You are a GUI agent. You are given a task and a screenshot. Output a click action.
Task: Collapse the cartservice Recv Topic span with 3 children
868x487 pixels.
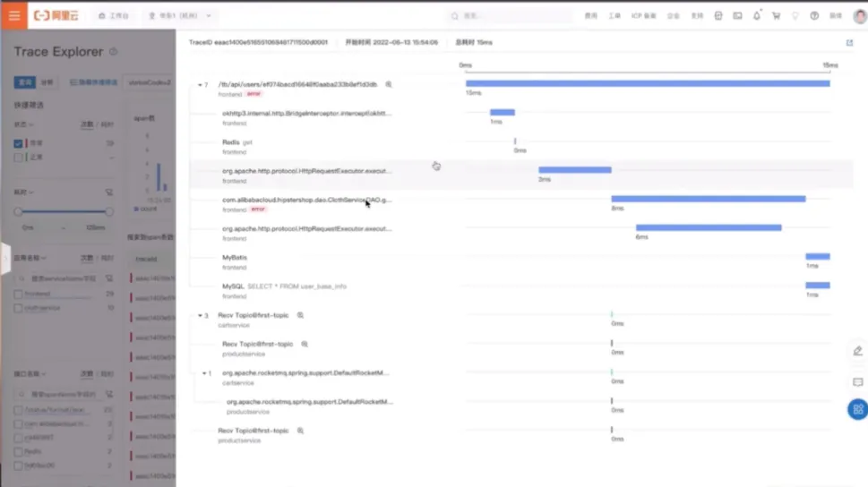click(201, 316)
